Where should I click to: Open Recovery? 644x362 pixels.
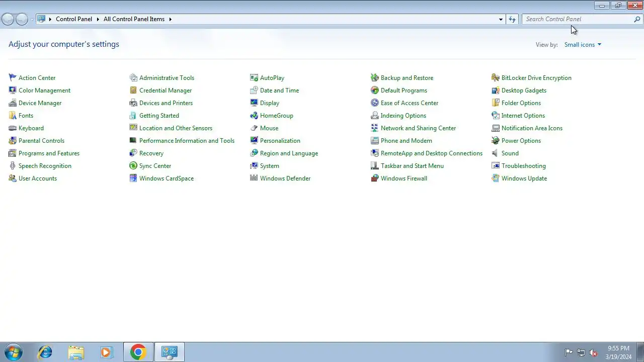[x=151, y=153]
